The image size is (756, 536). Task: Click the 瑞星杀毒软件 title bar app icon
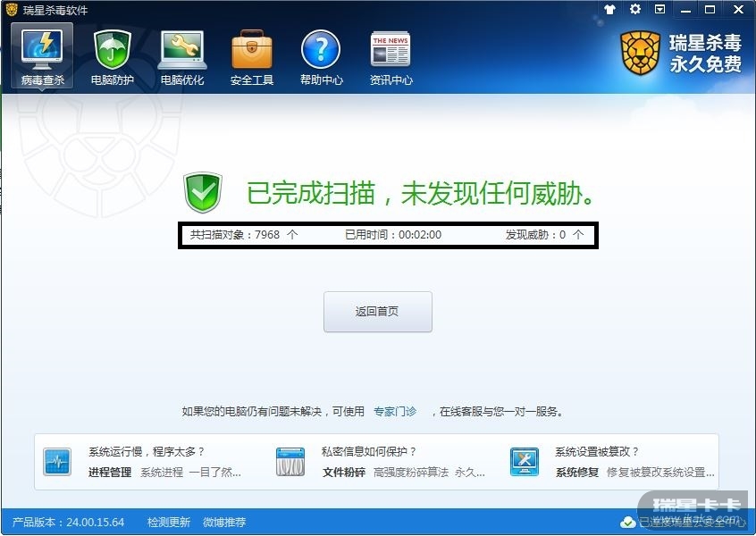tap(12, 9)
